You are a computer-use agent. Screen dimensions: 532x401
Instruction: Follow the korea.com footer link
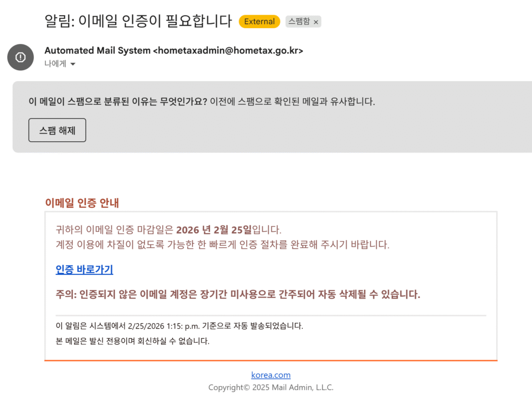point(271,375)
